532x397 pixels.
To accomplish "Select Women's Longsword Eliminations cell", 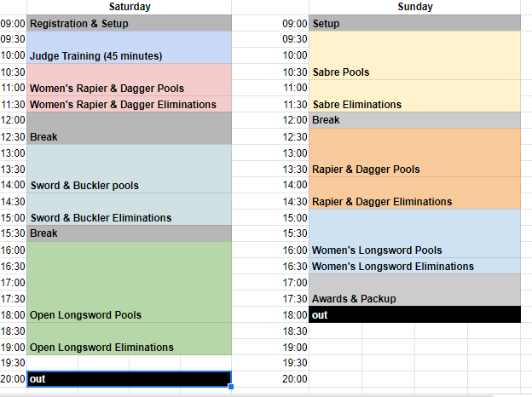I will pyautogui.click(x=414, y=266).
